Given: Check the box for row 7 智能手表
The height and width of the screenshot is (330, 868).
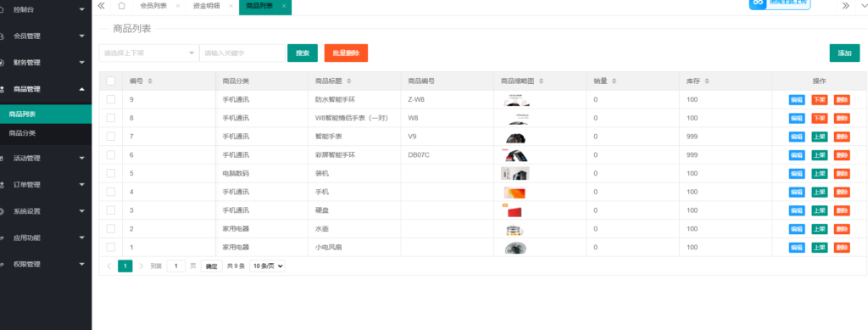Looking at the screenshot, I should point(111,137).
